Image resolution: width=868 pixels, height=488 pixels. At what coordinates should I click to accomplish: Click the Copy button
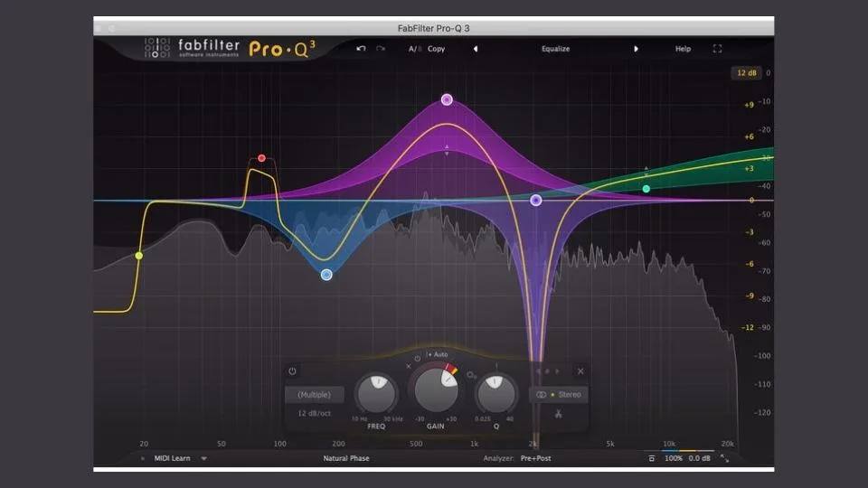(x=436, y=49)
